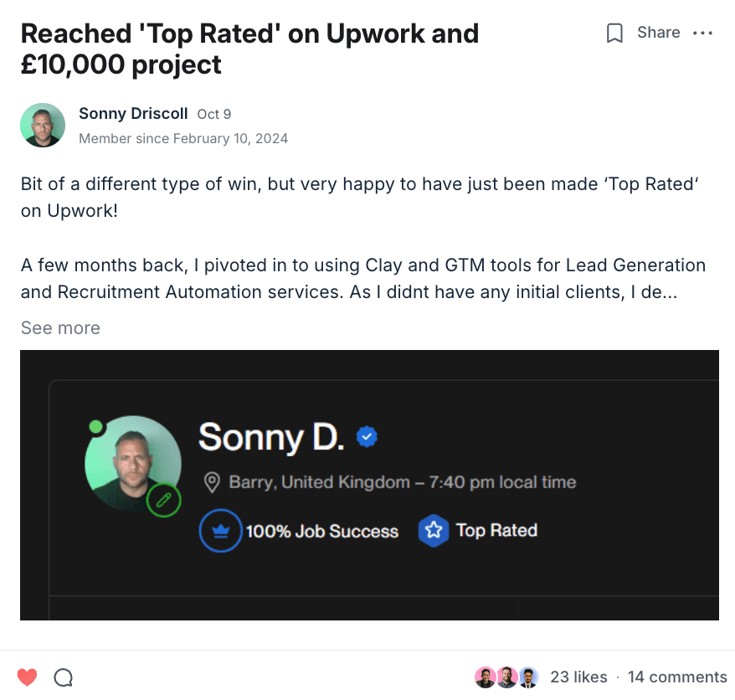Viewport: 735px width, 700px height.
Task: Click the comment speech bubble icon
Action: [63, 677]
